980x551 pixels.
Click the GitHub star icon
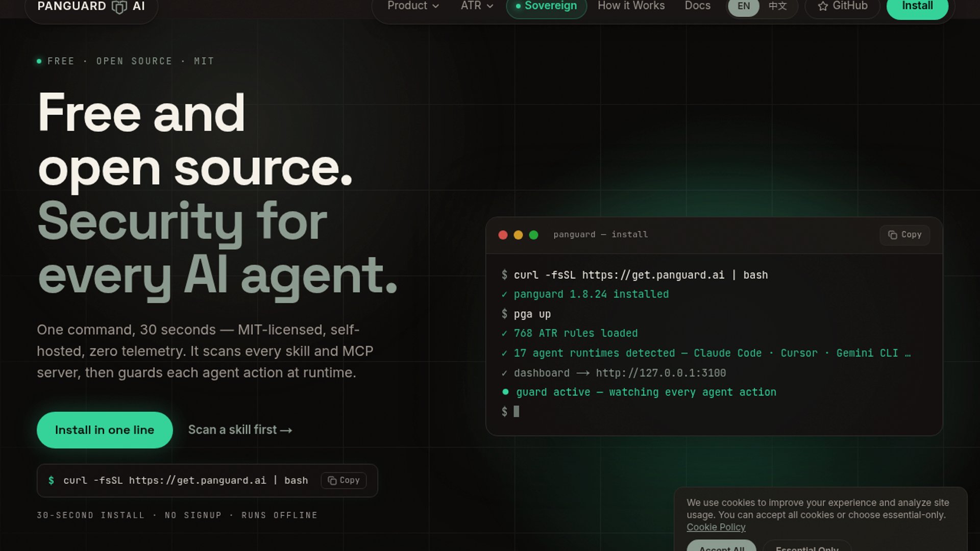(x=823, y=7)
